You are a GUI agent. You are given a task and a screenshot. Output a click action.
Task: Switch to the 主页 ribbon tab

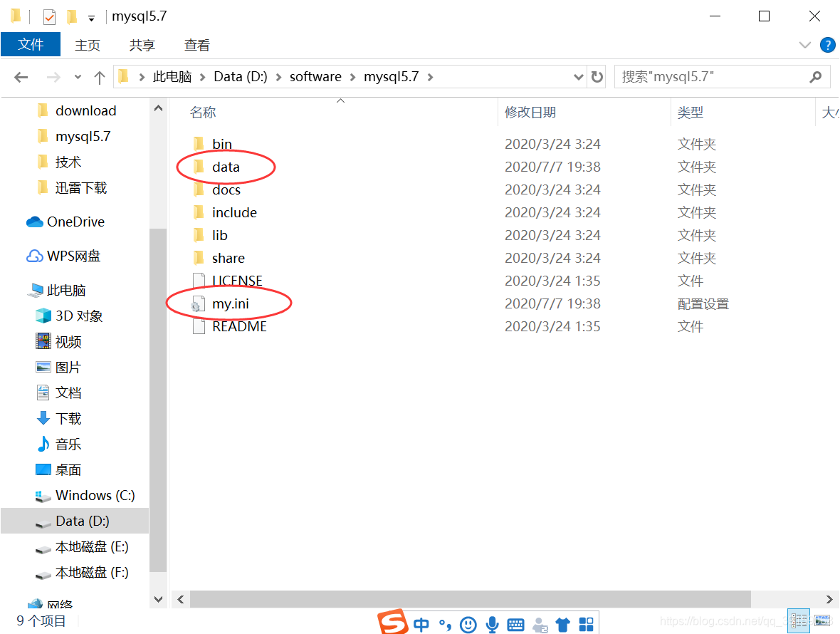[x=88, y=45]
